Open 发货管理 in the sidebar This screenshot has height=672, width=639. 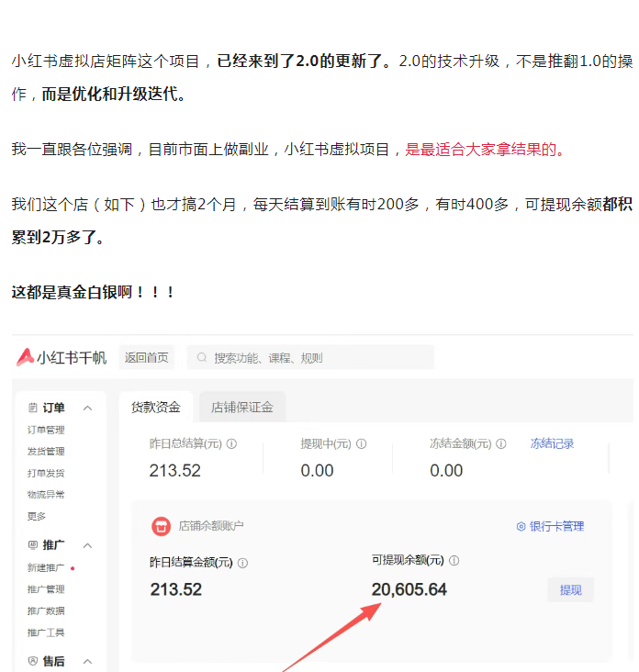(x=46, y=452)
